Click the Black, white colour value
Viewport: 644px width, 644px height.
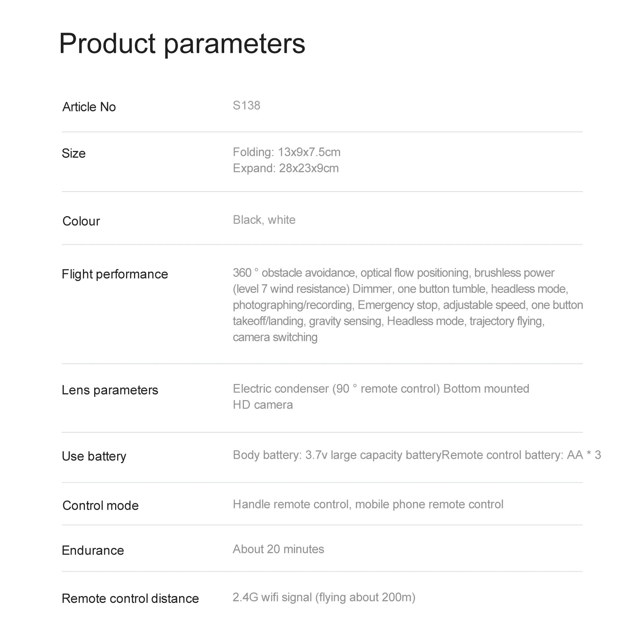(x=264, y=220)
